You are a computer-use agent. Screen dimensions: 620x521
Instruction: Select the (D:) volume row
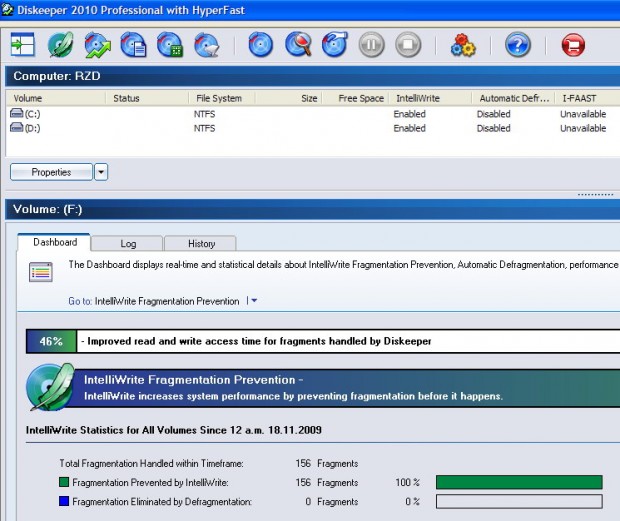313,128
